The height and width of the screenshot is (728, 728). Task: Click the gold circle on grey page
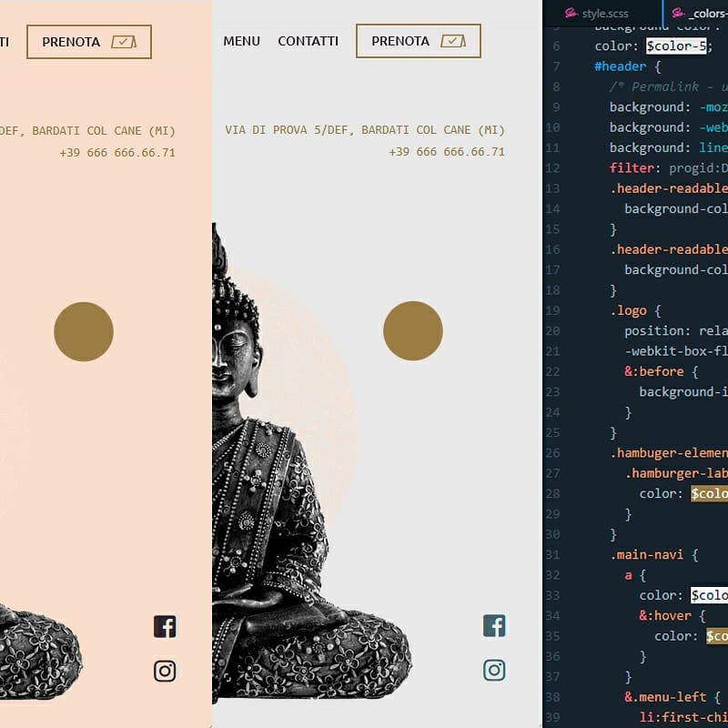pyautogui.click(x=413, y=330)
